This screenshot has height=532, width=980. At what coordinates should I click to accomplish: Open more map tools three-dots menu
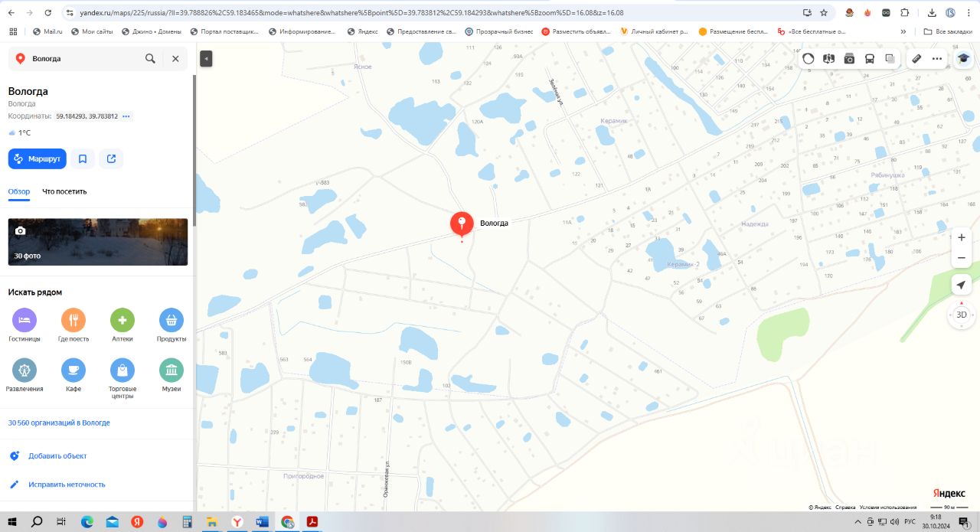click(x=936, y=58)
